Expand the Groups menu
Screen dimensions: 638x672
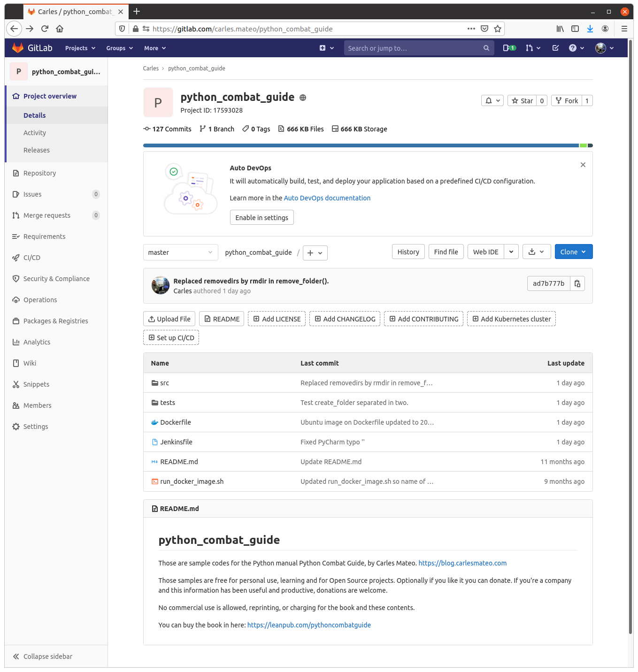pyautogui.click(x=120, y=48)
